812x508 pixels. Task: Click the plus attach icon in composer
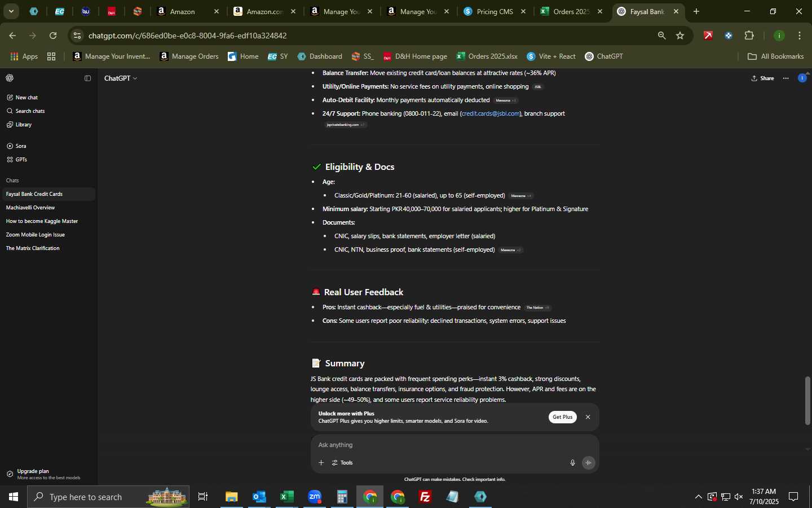click(321, 463)
